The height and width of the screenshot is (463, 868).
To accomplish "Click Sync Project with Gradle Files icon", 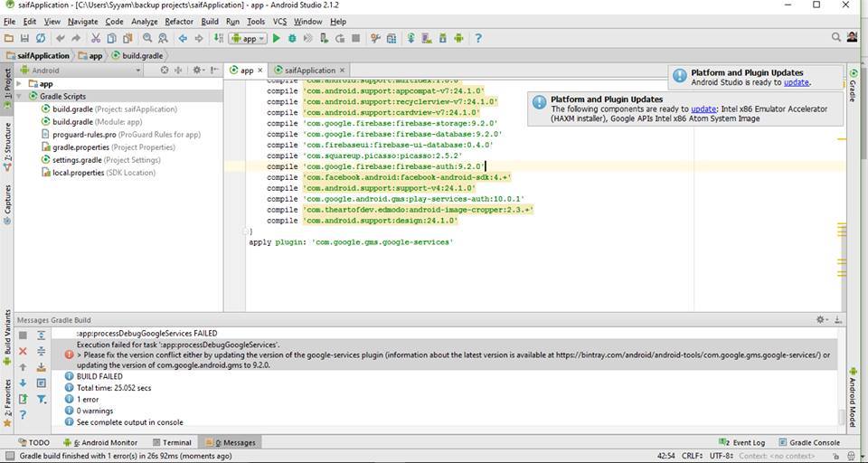I will tap(410, 38).
